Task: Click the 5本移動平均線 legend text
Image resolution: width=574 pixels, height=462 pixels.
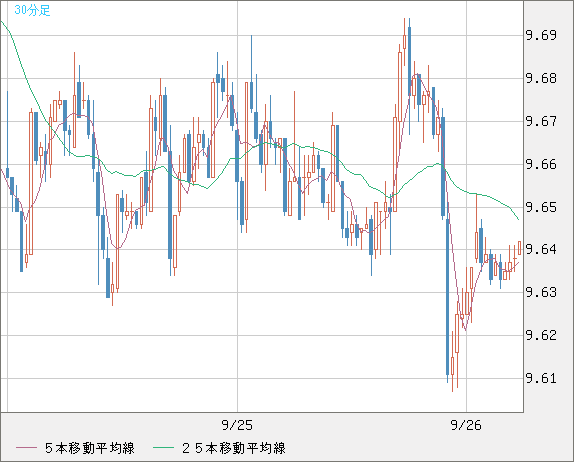Action: [90, 448]
